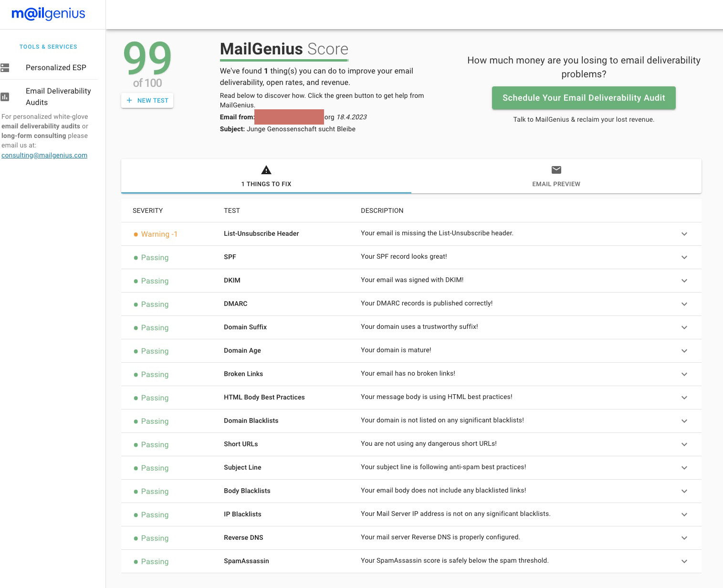Click the warning triangle icon above Things to Fix
This screenshot has height=588, width=723.
266,170
